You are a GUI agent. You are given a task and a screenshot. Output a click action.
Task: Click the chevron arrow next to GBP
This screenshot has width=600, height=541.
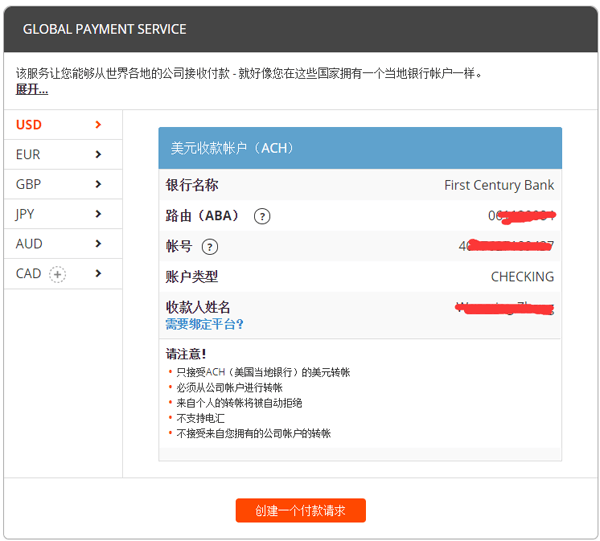pyautogui.click(x=98, y=184)
